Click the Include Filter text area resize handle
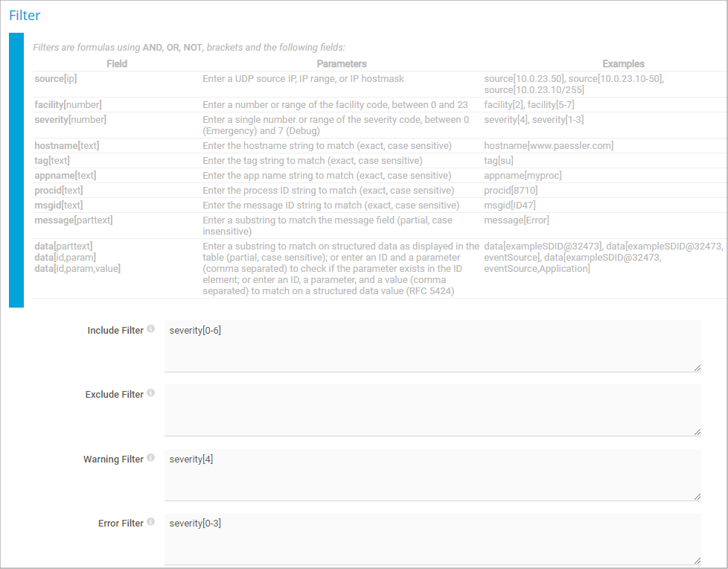This screenshot has height=569, width=728. pyautogui.click(x=697, y=367)
